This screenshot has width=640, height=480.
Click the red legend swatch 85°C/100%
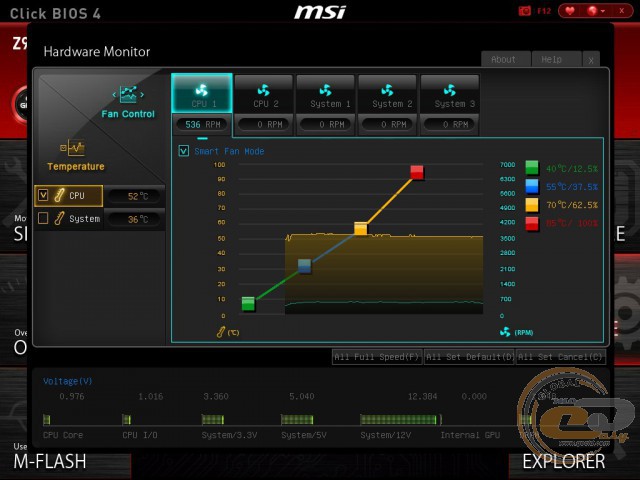tap(532, 223)
